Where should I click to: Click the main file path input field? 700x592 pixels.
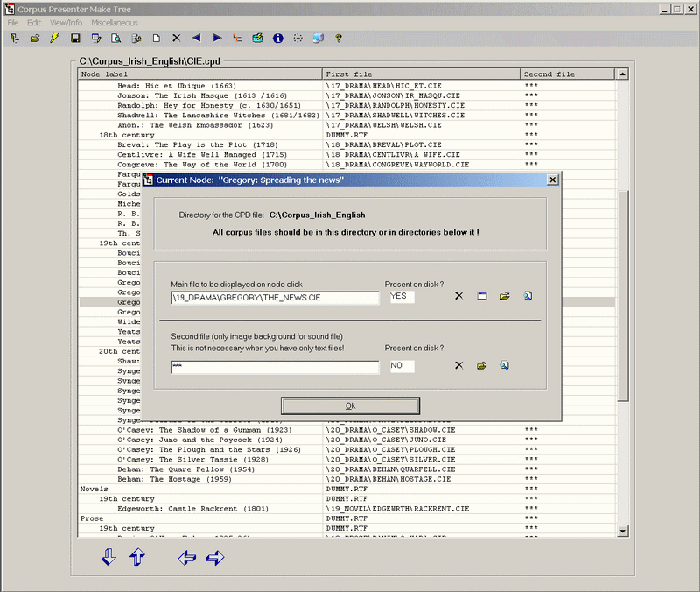275,298
